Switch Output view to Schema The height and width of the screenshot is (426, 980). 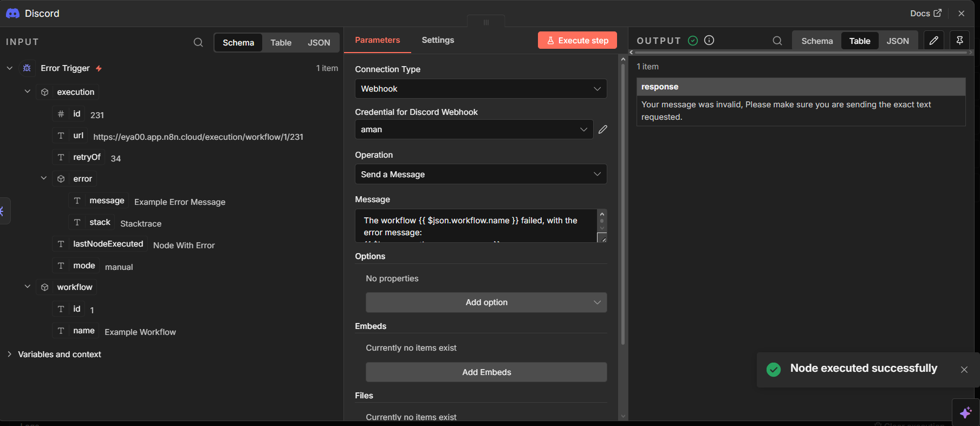point(816,41)
